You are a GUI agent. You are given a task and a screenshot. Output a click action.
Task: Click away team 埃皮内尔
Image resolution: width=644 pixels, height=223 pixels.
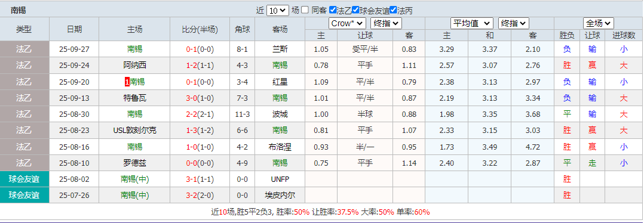point(280,195)
